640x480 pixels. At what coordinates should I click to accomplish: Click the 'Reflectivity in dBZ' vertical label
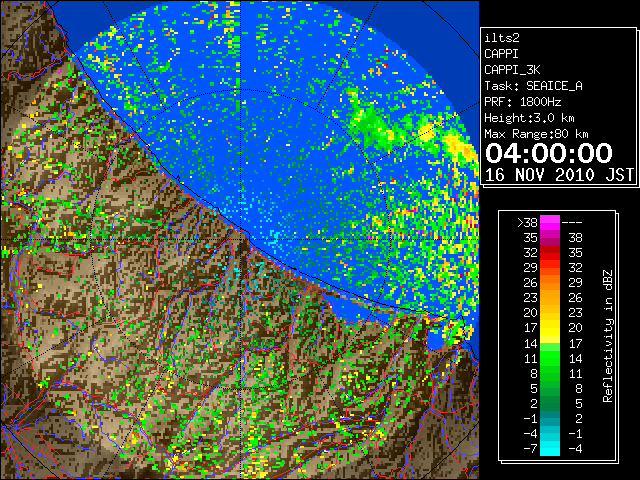(x=608, y=336)
